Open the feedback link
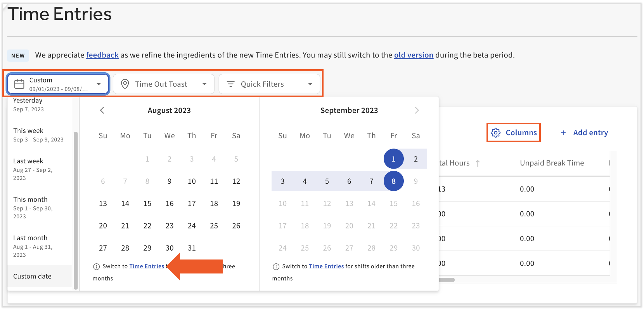Viewport: 644px width, 310px height. pos(102,55)
